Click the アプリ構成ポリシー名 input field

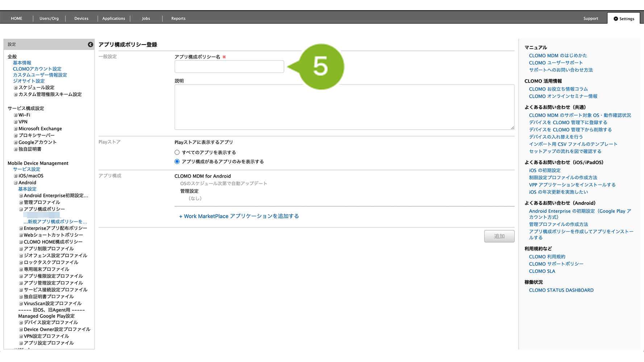click(229, 67)
